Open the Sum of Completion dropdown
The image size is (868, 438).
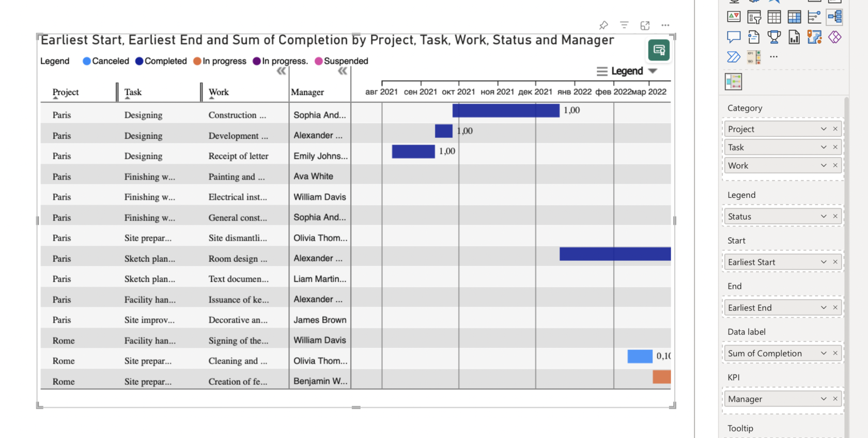pos(824,353)
